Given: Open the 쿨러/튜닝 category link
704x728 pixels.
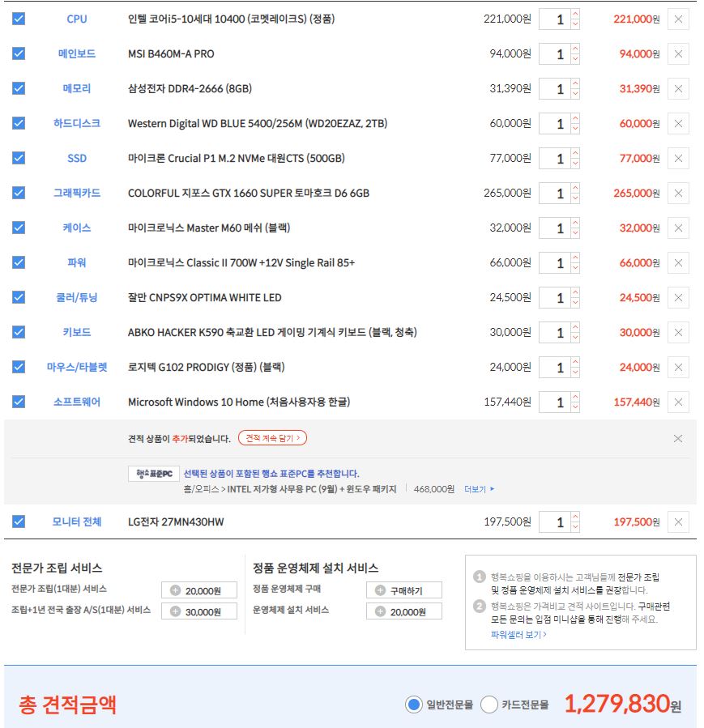Looking at the screenshot, I should click(77, 298).
